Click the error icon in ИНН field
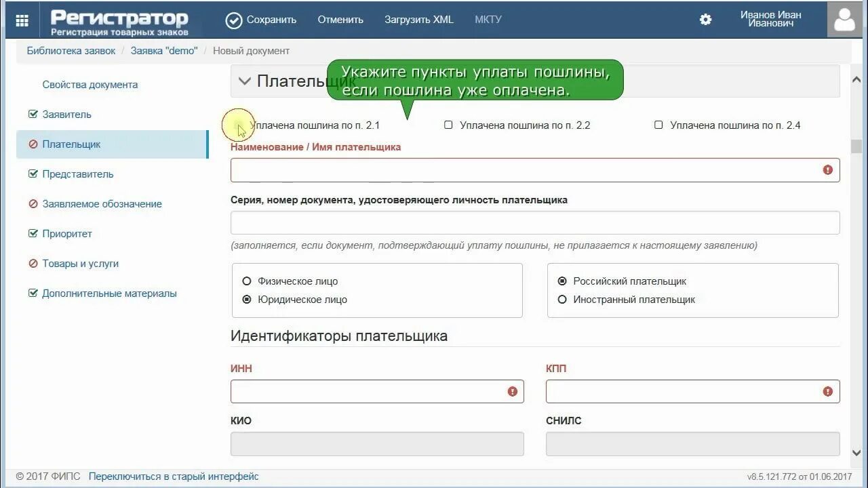 [512, 392]
